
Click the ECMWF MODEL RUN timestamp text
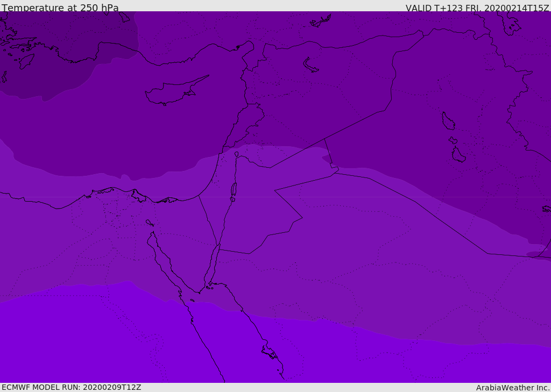coord(71,387)
